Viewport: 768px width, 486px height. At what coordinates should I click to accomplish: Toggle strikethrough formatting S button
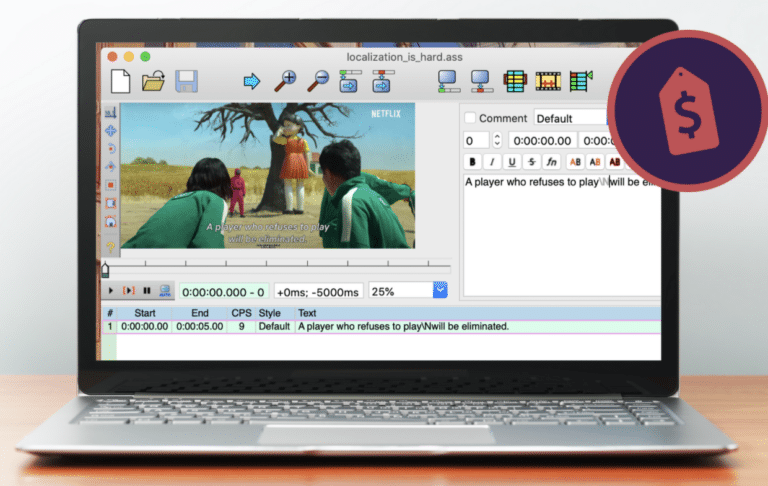point(532,162)
